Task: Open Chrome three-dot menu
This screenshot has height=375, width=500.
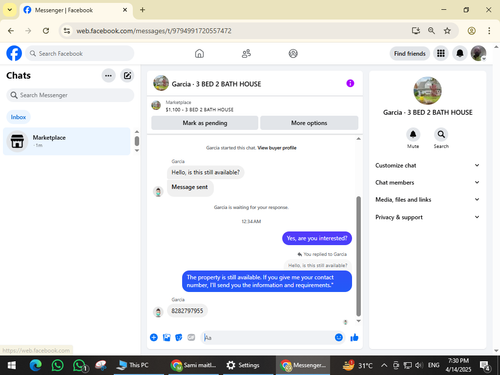Action: click(489, 31)
